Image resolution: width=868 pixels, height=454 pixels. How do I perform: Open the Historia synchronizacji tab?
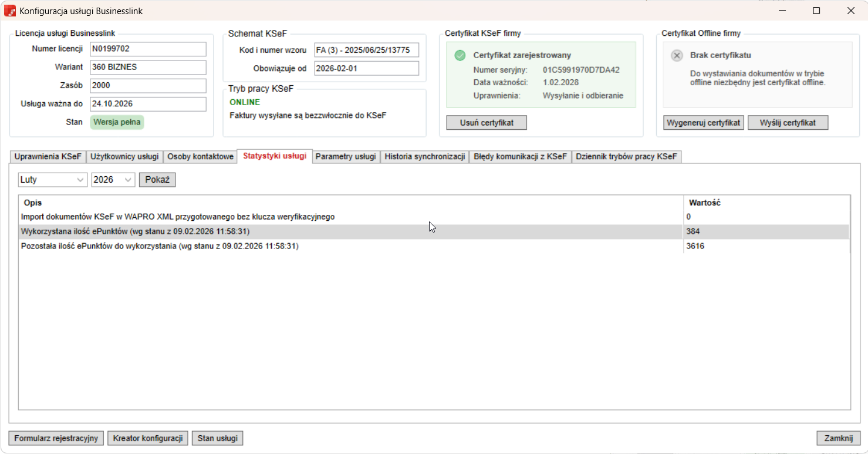[x=425, y=157]
